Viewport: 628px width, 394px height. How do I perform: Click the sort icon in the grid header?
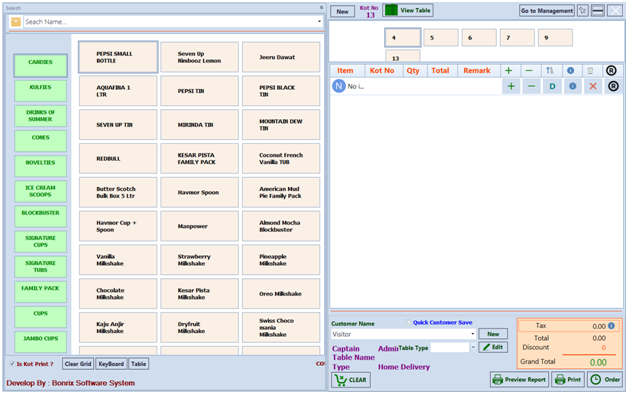point(550,71)
